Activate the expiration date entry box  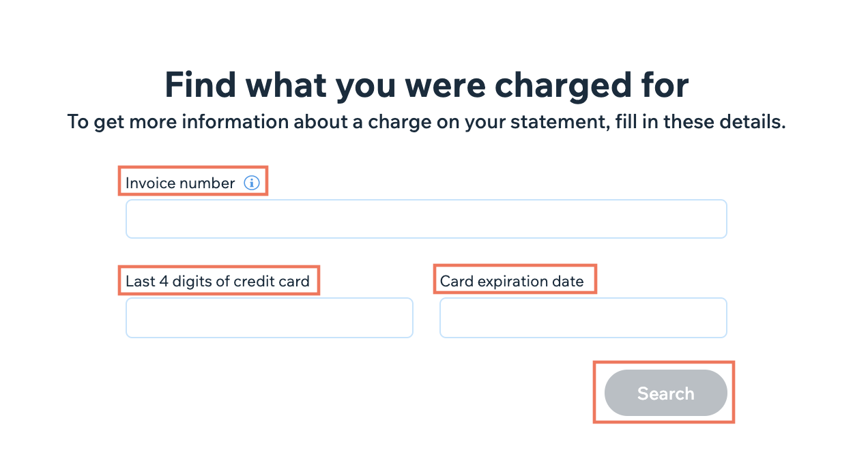[583, 318]
